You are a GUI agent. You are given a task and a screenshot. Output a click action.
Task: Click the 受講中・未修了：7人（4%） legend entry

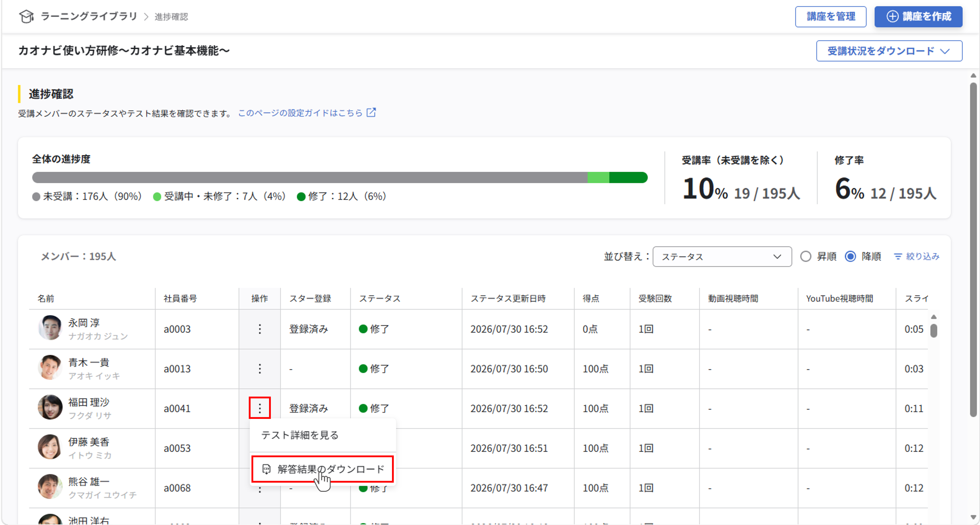pyautogui.click(x=220, y=196)
